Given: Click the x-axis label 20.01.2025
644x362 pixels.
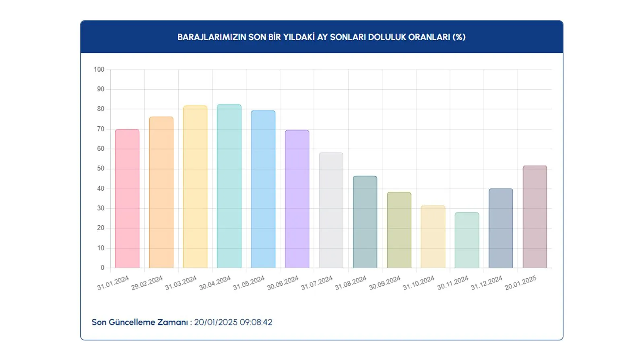Looking at the screenshot, I should [x=521, y=283].
